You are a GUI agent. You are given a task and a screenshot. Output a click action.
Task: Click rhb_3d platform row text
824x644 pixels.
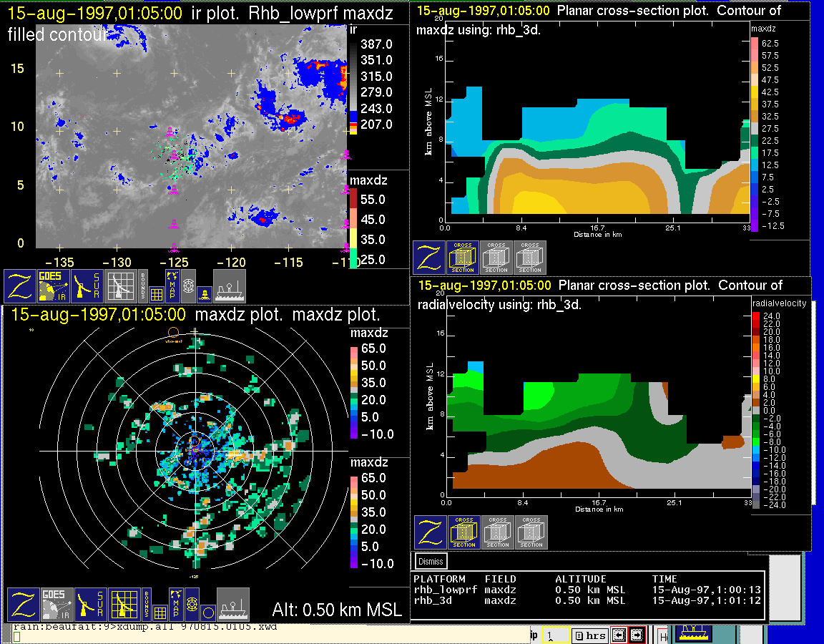tap(433, 600)
